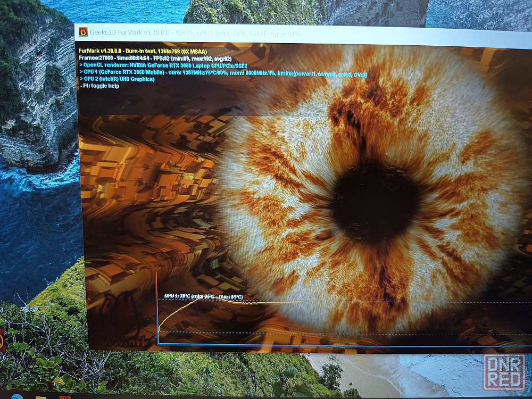The height and width of the screenshot is (399, 532).
Task: Click the FurMark flame icon in title bar
Action: click(84, 32)
